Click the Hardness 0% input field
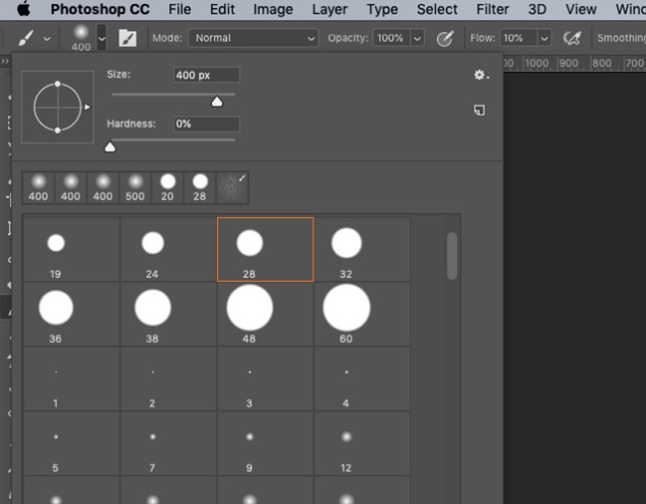This screenshot has width=646, height=504. 206,124
